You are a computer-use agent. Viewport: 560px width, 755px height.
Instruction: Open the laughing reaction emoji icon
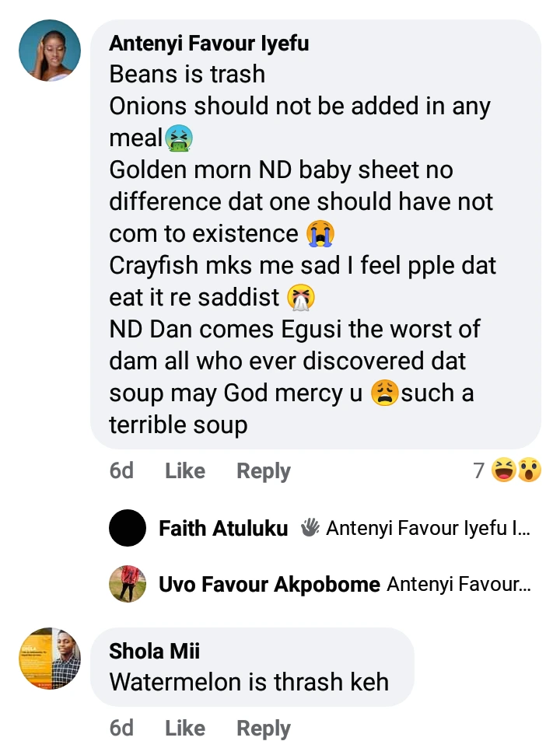pos(504,470)
